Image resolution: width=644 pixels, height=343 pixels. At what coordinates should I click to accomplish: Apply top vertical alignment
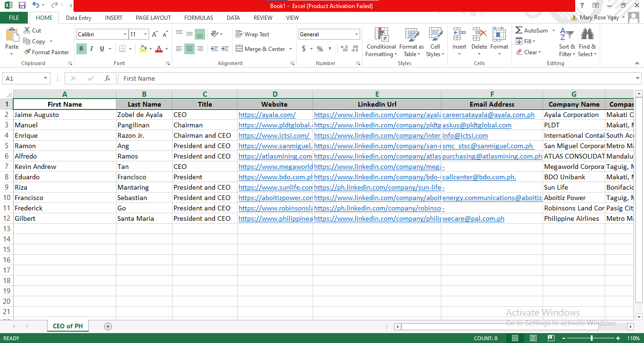pyautogui.click(x=179, y=34)
